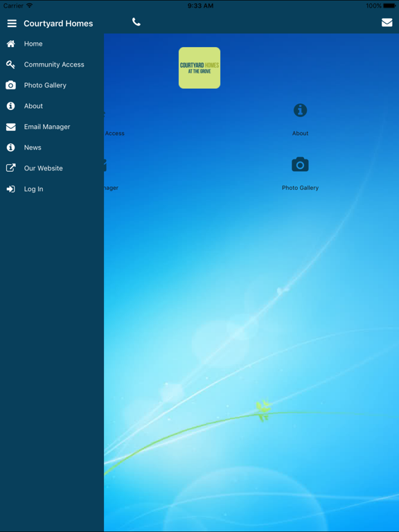Open the main screen camera icon
Viewport: 399px width, 532px height.
(x=300, y=164)
